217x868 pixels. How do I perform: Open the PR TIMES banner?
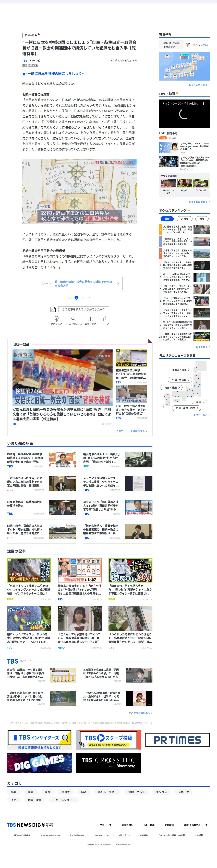(x=177, y=740)
